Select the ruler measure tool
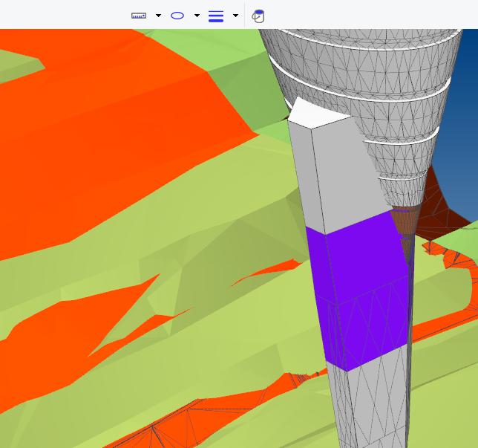 139,16
